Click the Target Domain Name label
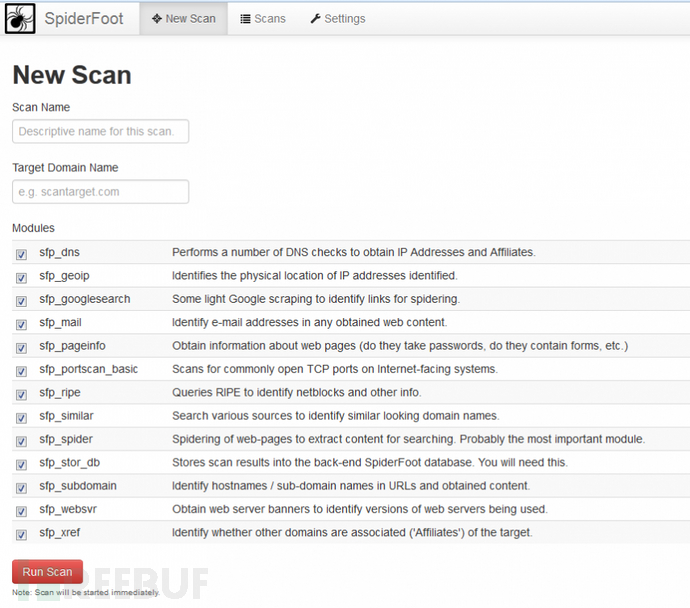The height and width of the screenshot is (608, 690). 65,167
